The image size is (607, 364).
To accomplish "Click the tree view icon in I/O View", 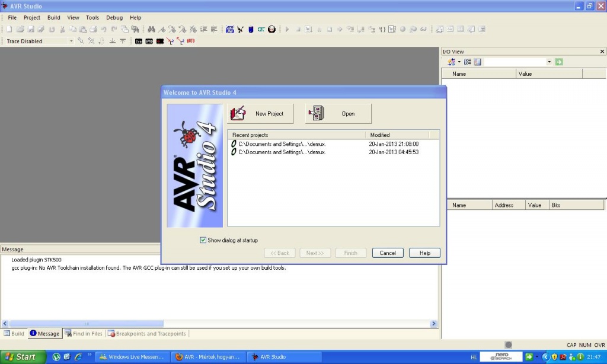I will tap(468, 62).
